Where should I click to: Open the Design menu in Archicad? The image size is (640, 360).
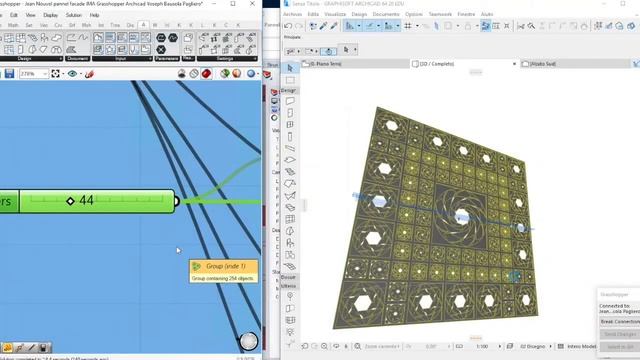[359, 14]
